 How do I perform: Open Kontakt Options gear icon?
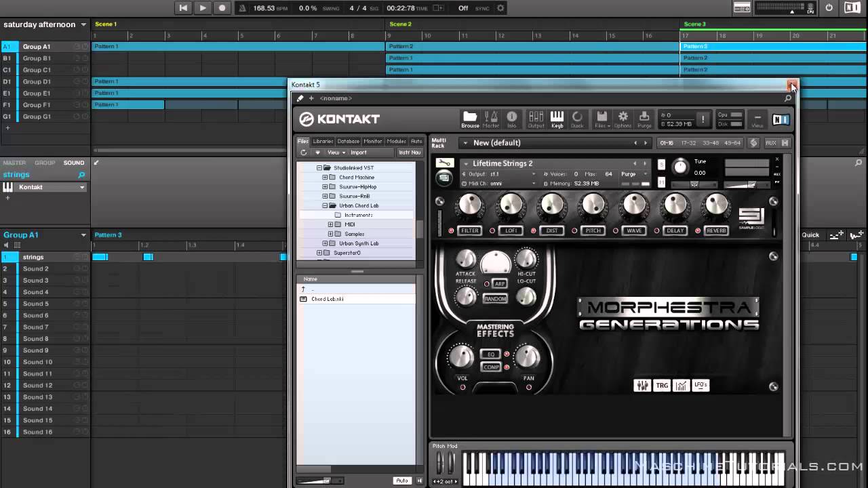623,119
